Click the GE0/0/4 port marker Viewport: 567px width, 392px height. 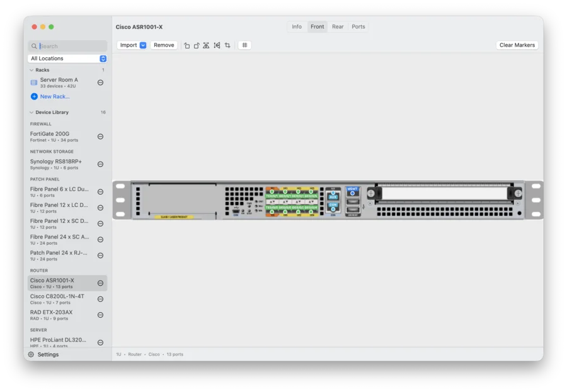coord(311,212)
